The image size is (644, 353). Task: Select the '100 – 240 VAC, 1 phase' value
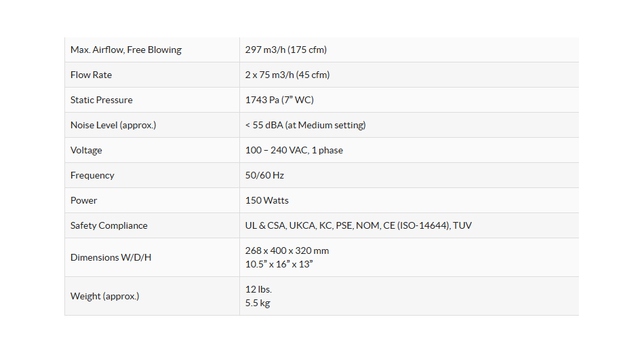pos(294,150)
